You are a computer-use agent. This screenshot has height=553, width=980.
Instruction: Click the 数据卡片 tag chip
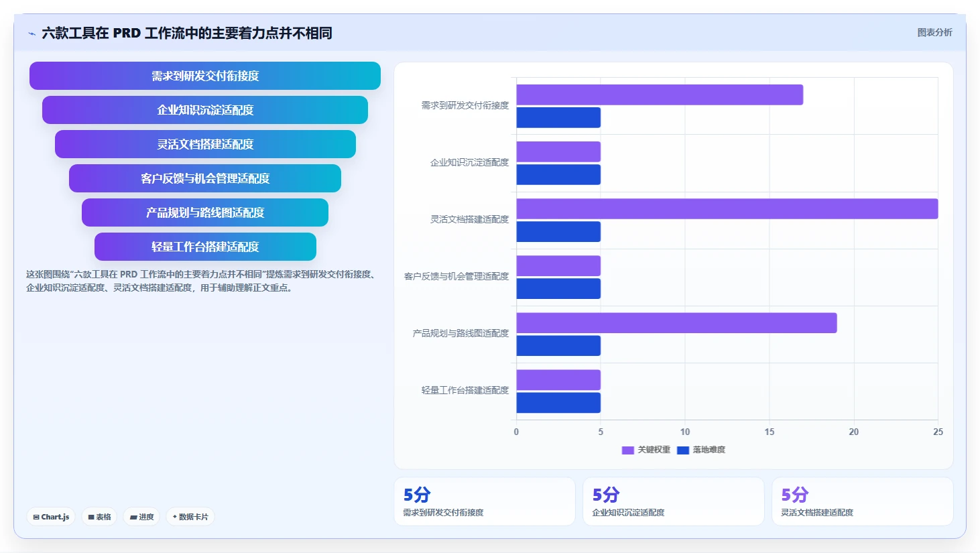point(190,517)
